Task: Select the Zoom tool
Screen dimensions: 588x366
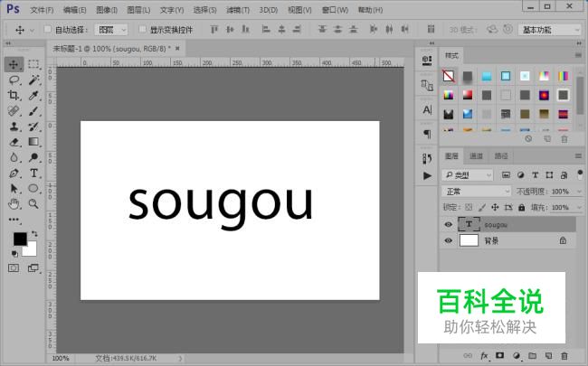Action: click(x=33, y=204)
